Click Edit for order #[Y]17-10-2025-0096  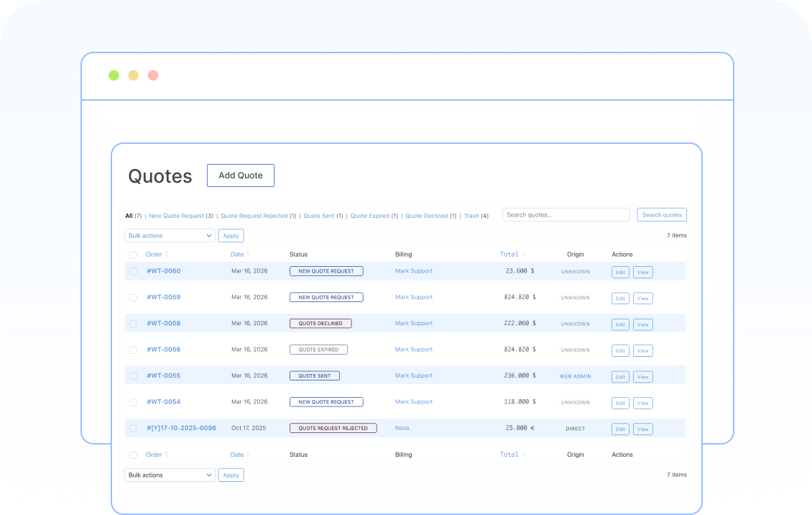pyautogui.click(x=620, y=429)
